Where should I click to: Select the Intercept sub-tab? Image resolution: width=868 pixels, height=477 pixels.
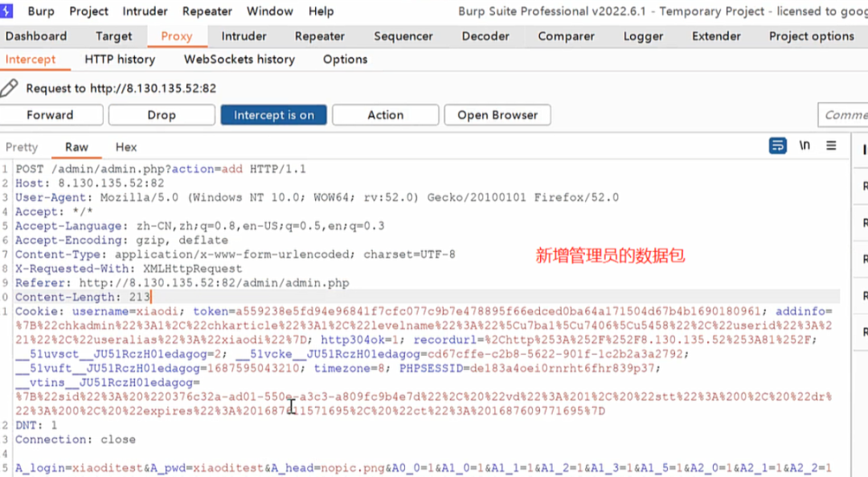coord(31,60)
